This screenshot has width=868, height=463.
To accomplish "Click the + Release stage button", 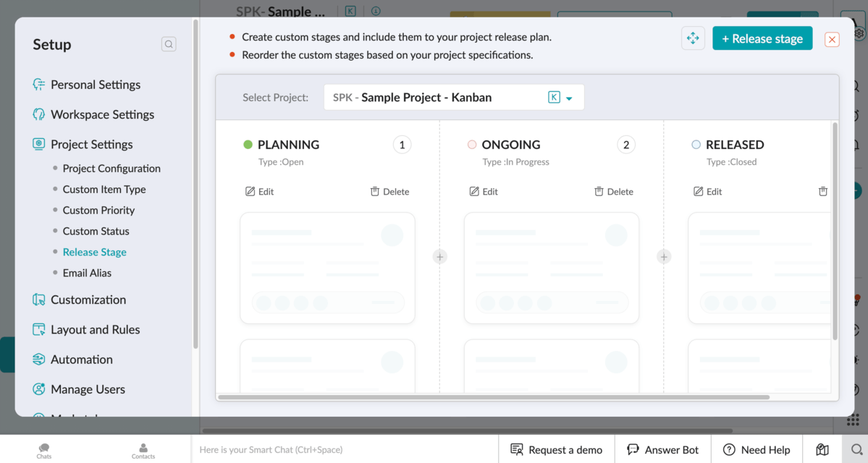I will [762, 38].
